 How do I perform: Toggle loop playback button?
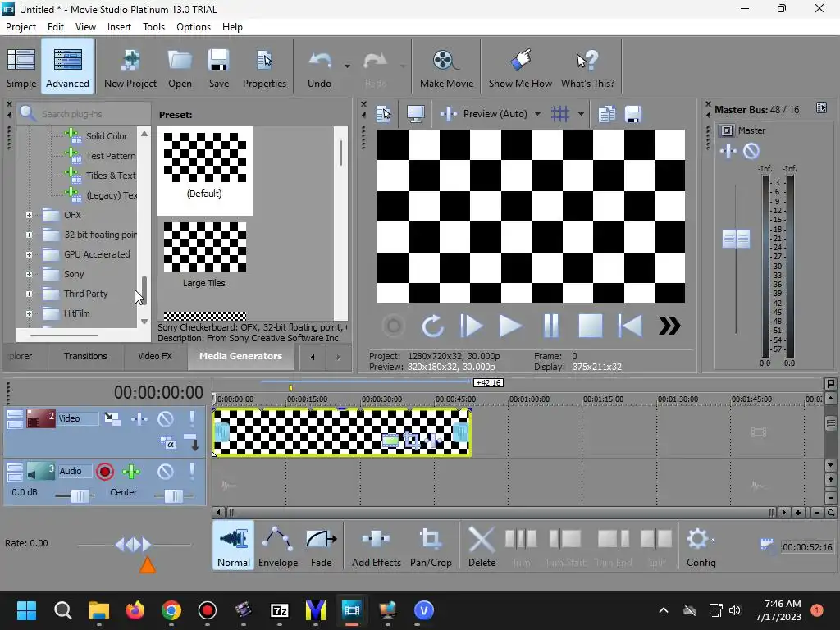click(431, 326)
